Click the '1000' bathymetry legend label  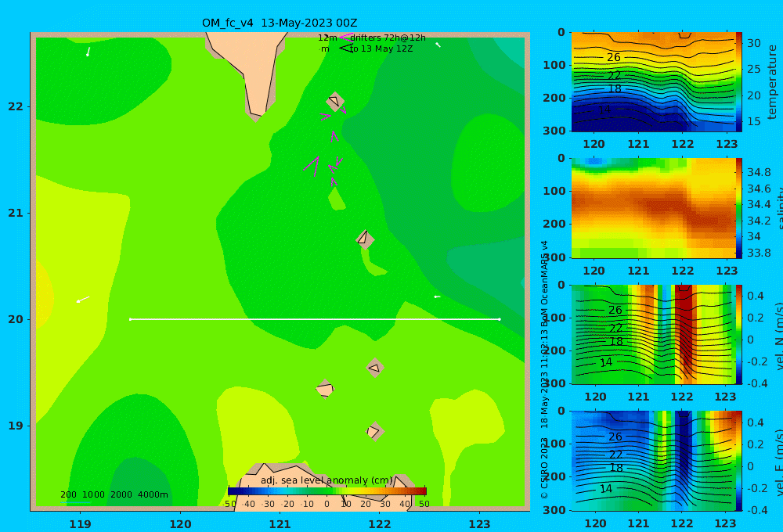point(93,494)
